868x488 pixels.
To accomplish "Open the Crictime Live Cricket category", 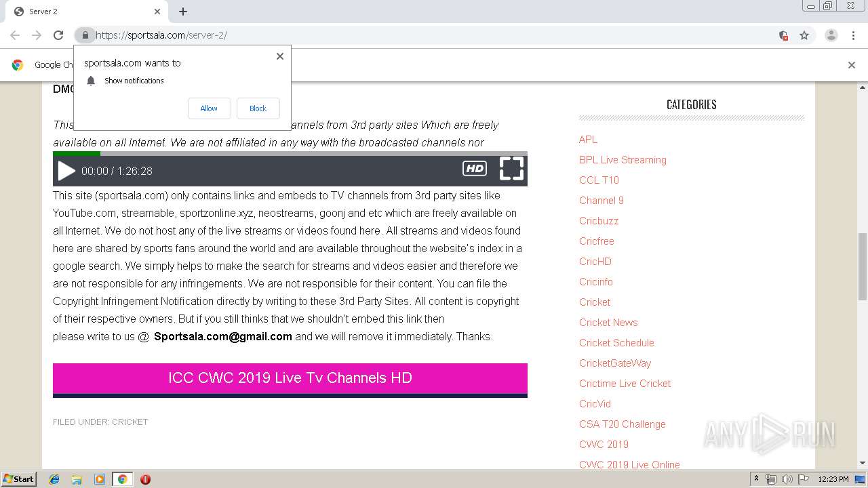I will click(x=625, y=383).
